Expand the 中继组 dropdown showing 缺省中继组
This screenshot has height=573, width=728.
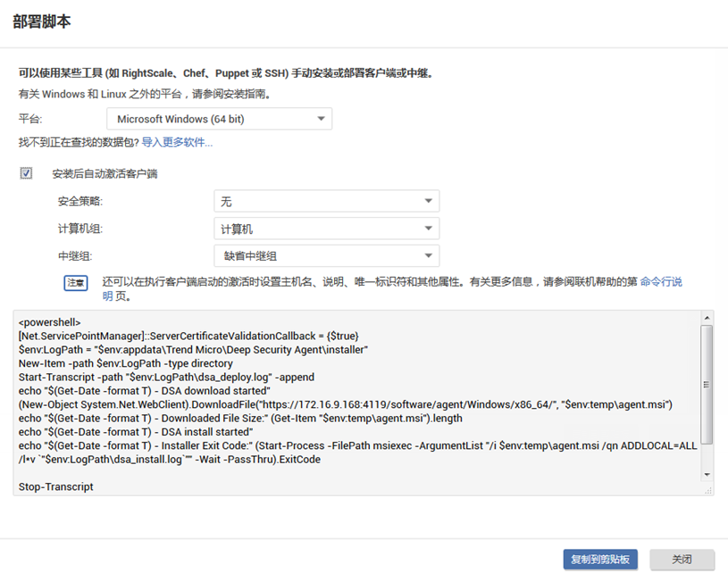click(326, 256)
